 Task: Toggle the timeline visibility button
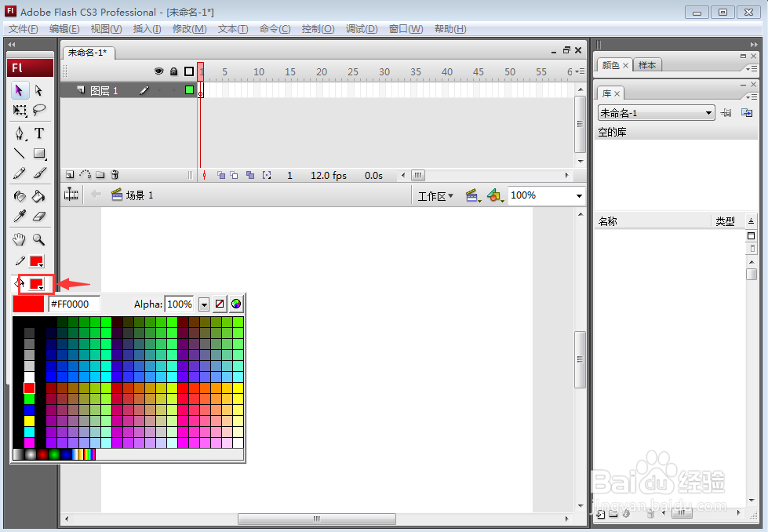pos(71,195)
